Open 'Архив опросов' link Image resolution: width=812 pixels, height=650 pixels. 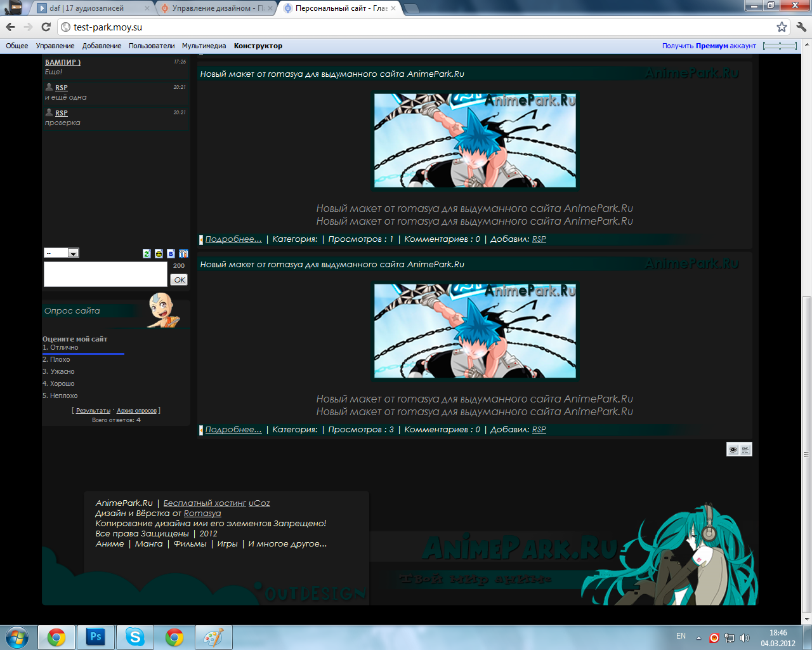tap(136, 411)
